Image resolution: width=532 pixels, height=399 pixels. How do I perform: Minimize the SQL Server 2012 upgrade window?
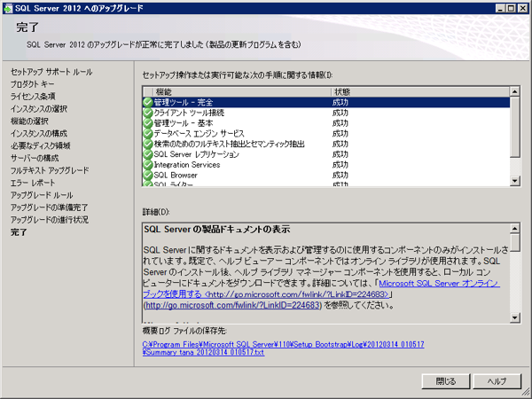click(x=500, y=8)
